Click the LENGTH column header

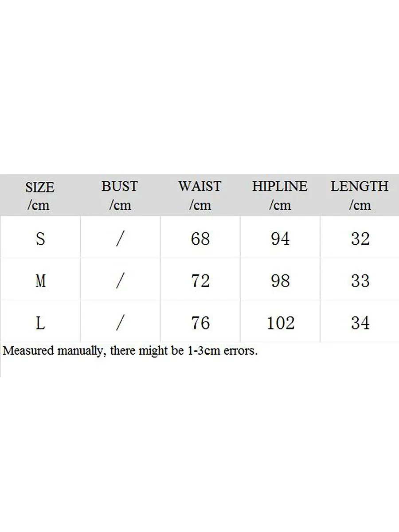click(360, 195)
